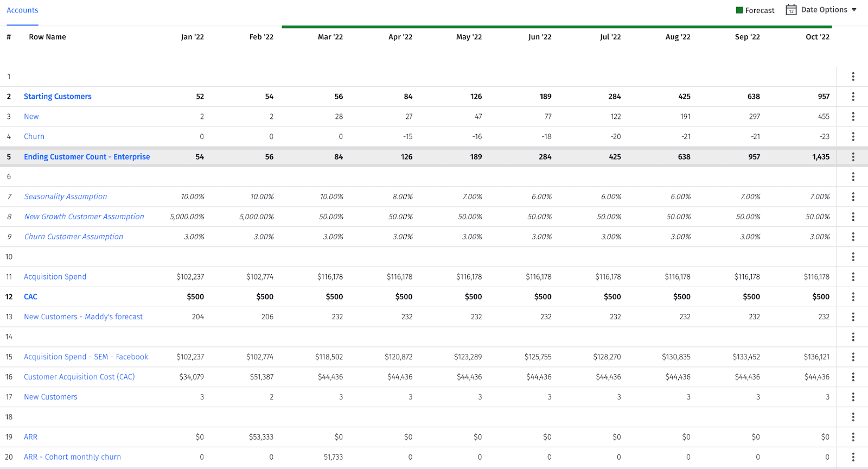Open the New Growth Customer Assumption link

[84, 217]
